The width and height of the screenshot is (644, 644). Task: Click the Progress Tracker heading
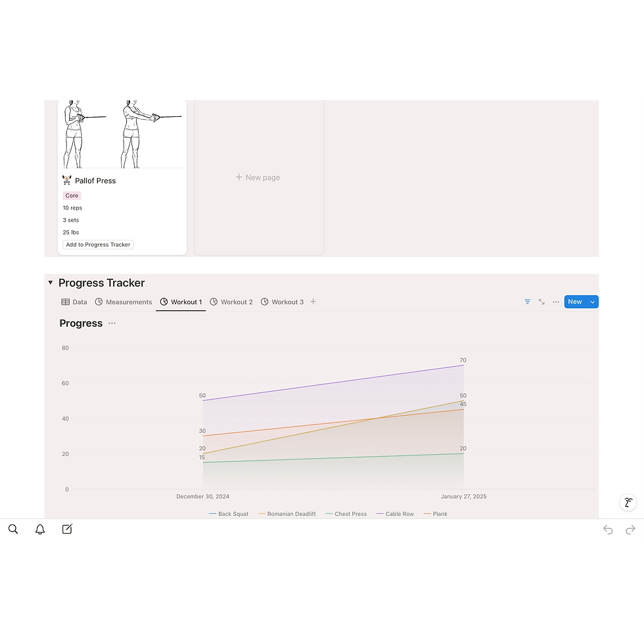(101, 283)
